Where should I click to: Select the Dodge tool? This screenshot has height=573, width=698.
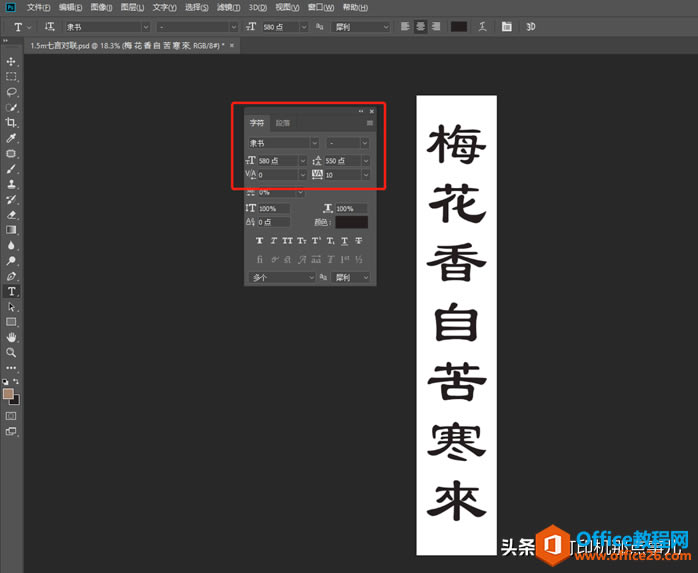(x=11, y=261)
